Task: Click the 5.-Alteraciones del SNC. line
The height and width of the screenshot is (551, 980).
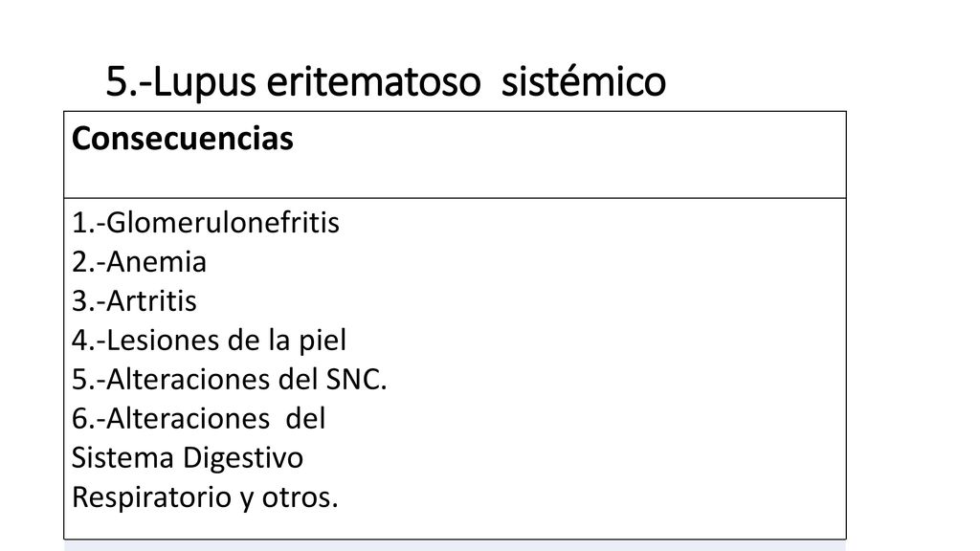Action: point(230,379)
